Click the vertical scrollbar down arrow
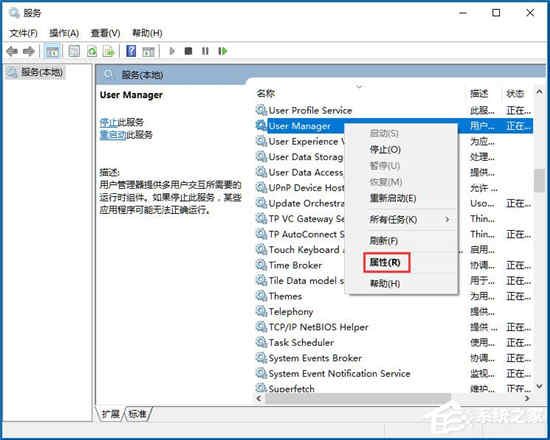Viewport: 550px width, 440px height. (x=539, y=386)
